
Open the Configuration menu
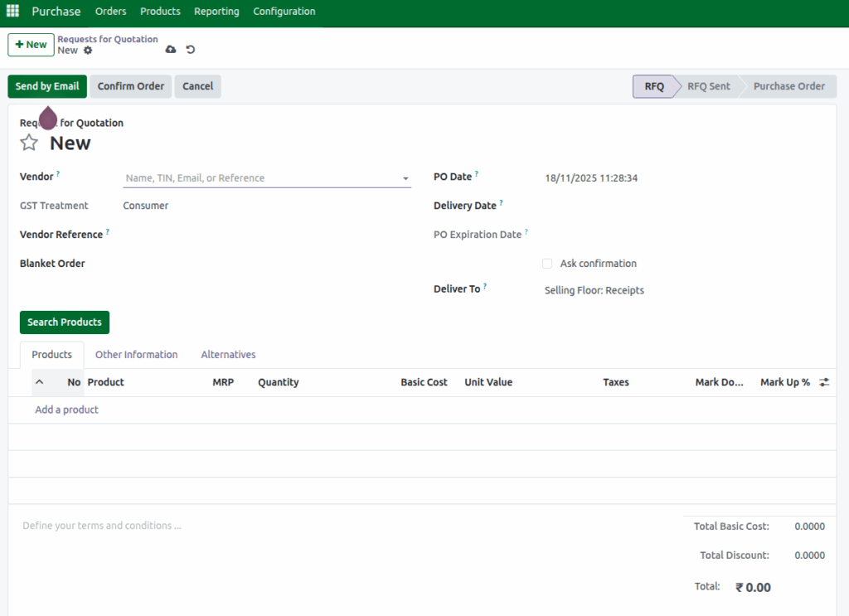[x=284, y=12]
